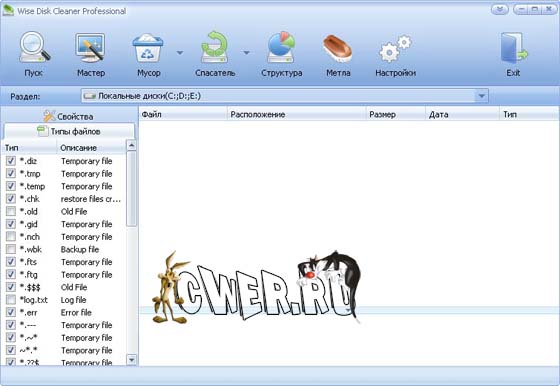Click the Мусор recycle bin icon

[148, 47]
